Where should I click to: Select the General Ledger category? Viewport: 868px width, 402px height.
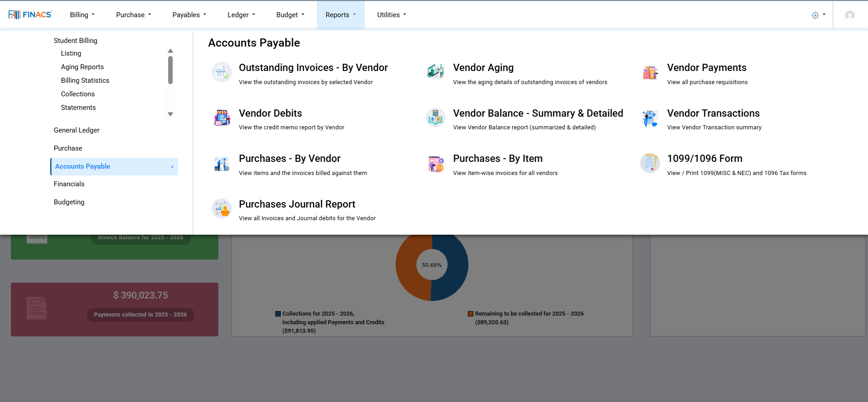coord(76,130)
